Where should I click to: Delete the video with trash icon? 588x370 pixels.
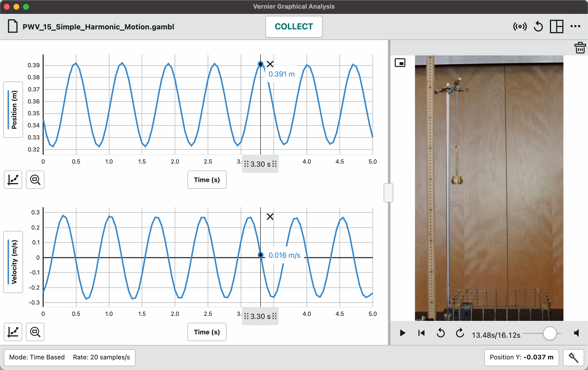580,48
